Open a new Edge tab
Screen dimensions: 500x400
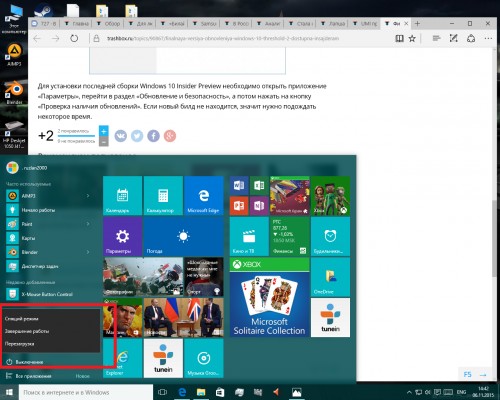point(417,23)
